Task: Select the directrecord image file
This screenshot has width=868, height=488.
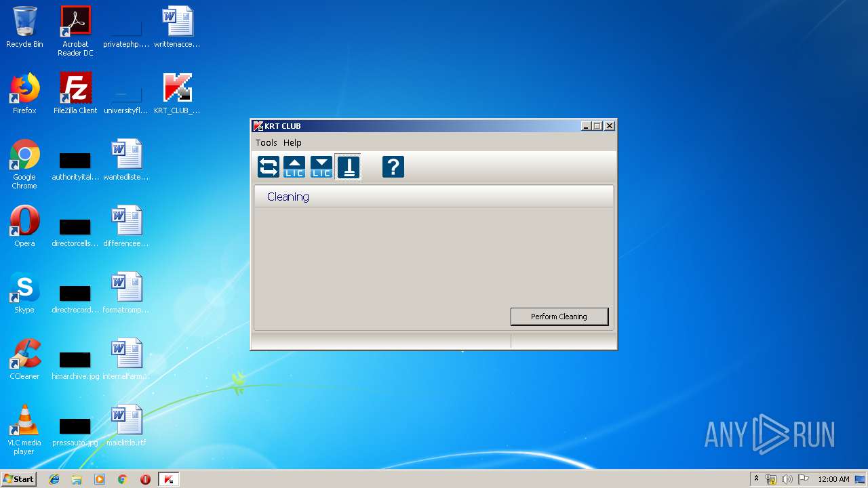Action: tap(75, 300)
